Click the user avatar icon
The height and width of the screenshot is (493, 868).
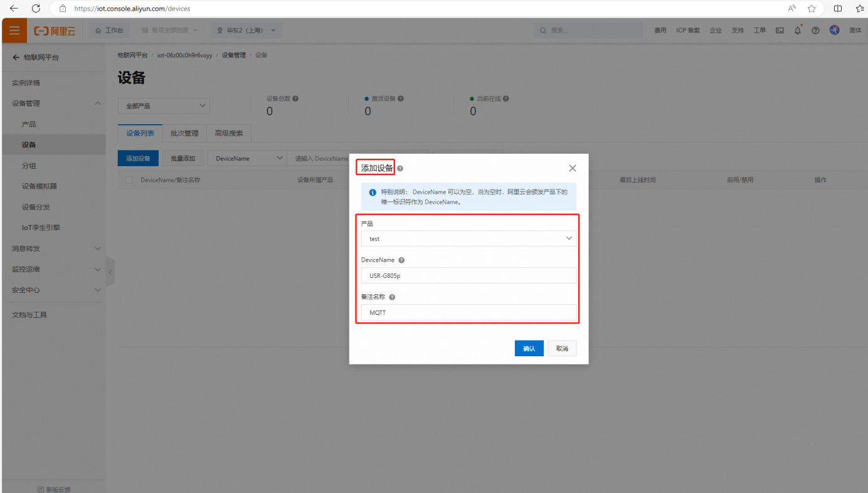[834, 30]
